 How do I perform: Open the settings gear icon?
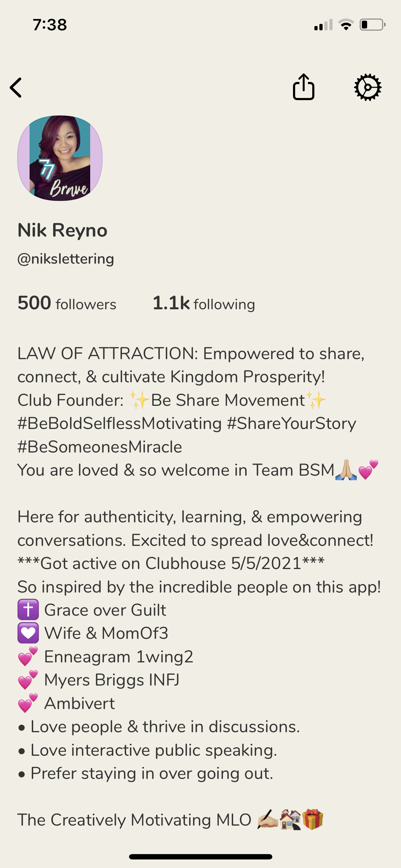pyautogui.click(x=368, y=87)
